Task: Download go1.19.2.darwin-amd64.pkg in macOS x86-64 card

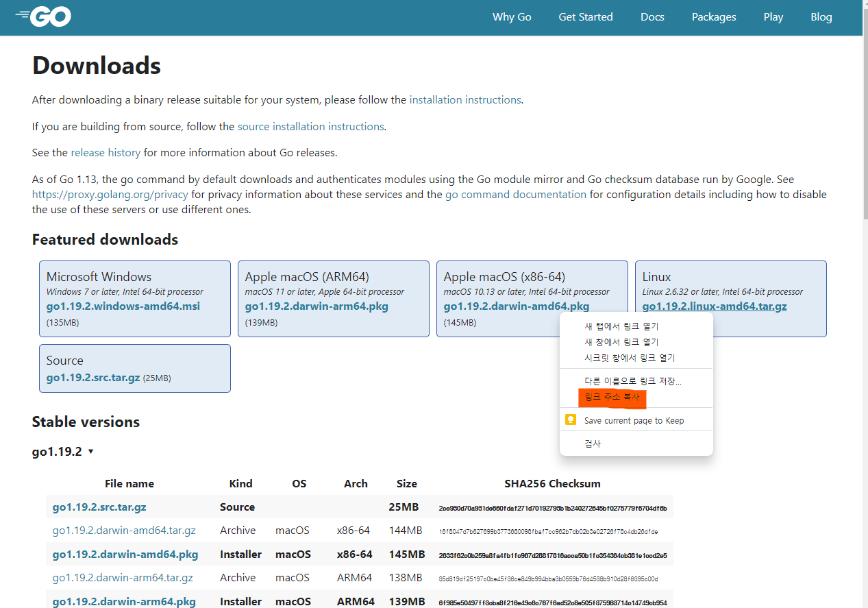Action: (x=517, y=306)
